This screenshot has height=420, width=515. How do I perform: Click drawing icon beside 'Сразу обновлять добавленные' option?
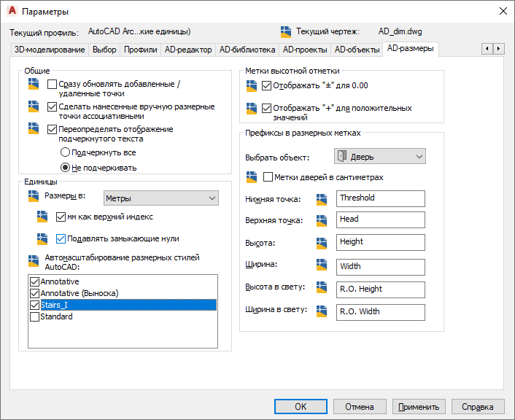(x=34, y=84)
